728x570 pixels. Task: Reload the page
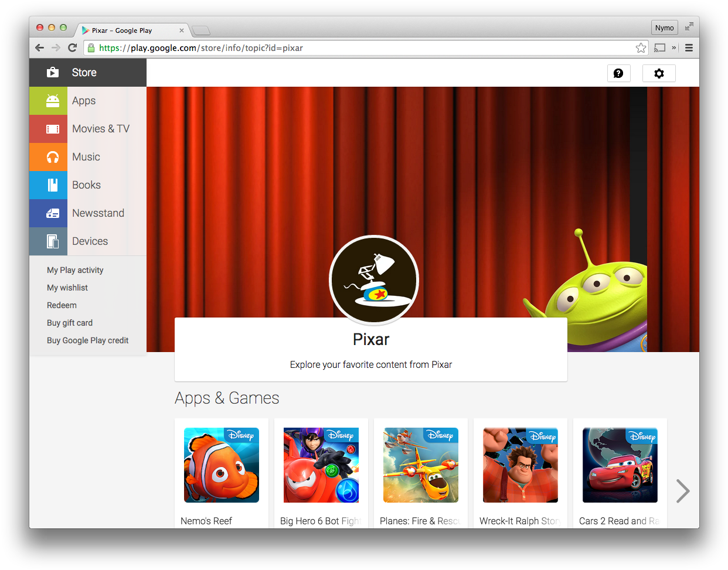pyautogui.click(x=72, y=47)
